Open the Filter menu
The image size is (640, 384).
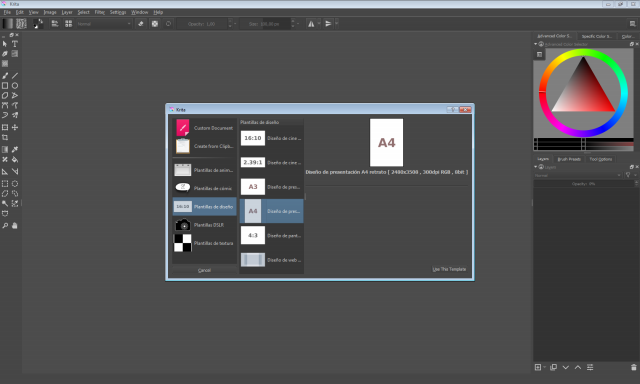[100, 12]
